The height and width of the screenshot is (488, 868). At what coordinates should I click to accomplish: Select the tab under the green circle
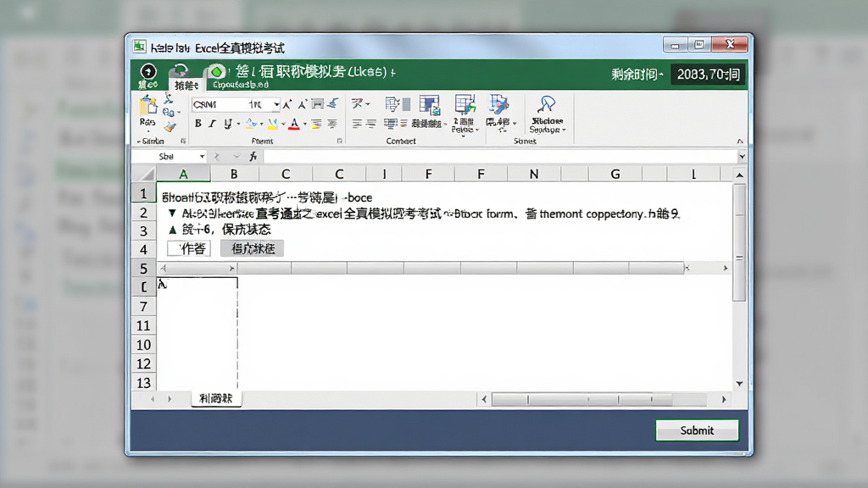pyautogui.click(x=241, y=85)
